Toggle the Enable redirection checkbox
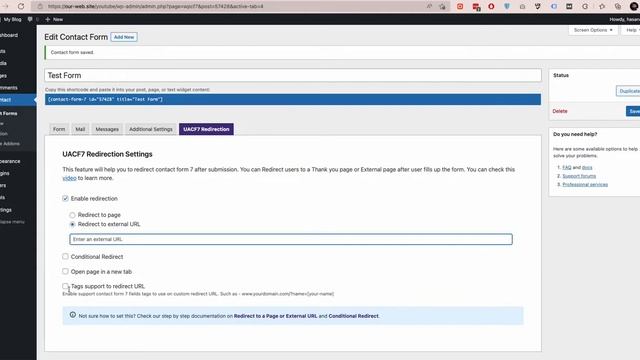The height and width of the screenshot is (360, 640). (65, 198)
